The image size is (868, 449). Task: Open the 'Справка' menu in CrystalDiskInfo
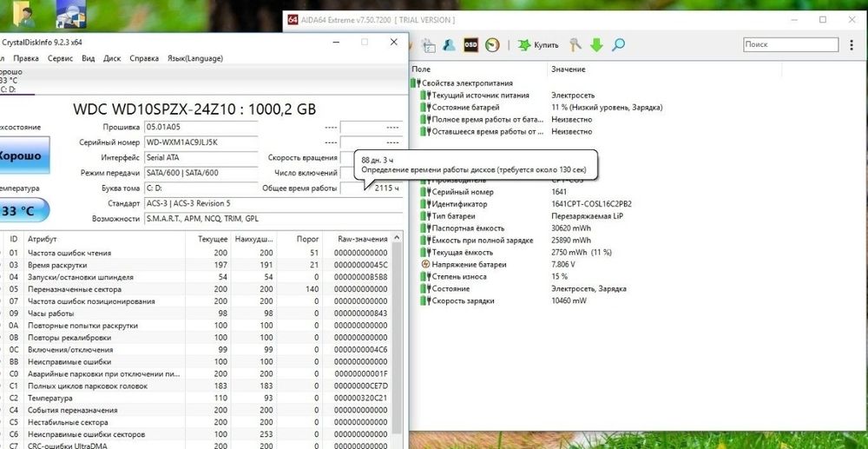pos(144,58)
